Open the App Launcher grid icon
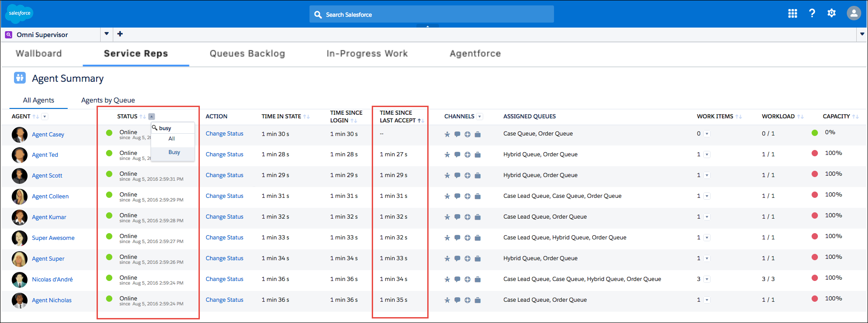The width and height of the screenshot is (868, 323). (x=793, y=14)
